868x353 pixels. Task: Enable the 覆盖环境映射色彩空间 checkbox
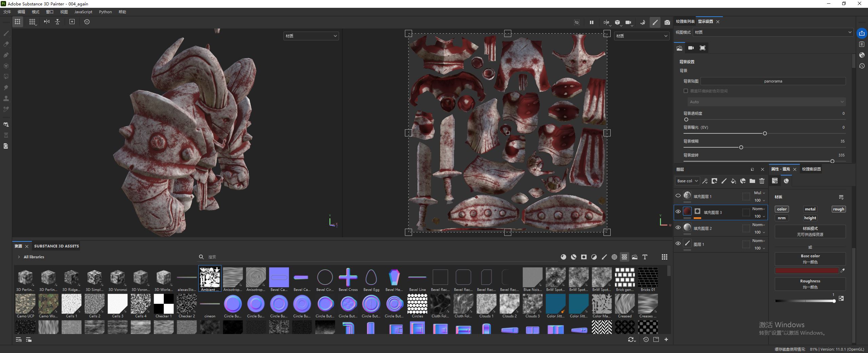(686, 91)
